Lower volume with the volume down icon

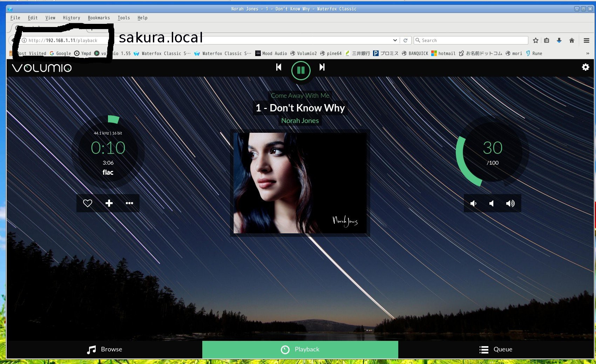point(473,204)
